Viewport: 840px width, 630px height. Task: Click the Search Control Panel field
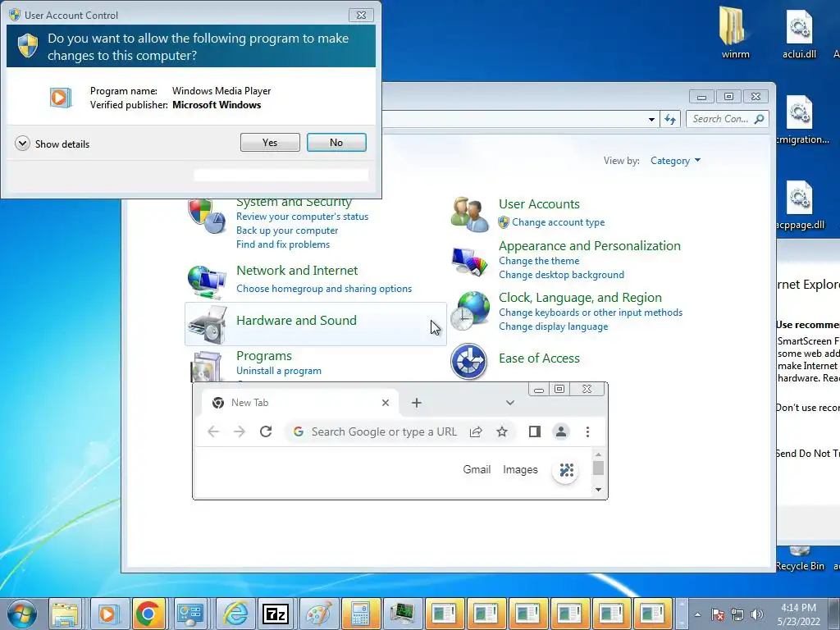[x=727, y=119]
